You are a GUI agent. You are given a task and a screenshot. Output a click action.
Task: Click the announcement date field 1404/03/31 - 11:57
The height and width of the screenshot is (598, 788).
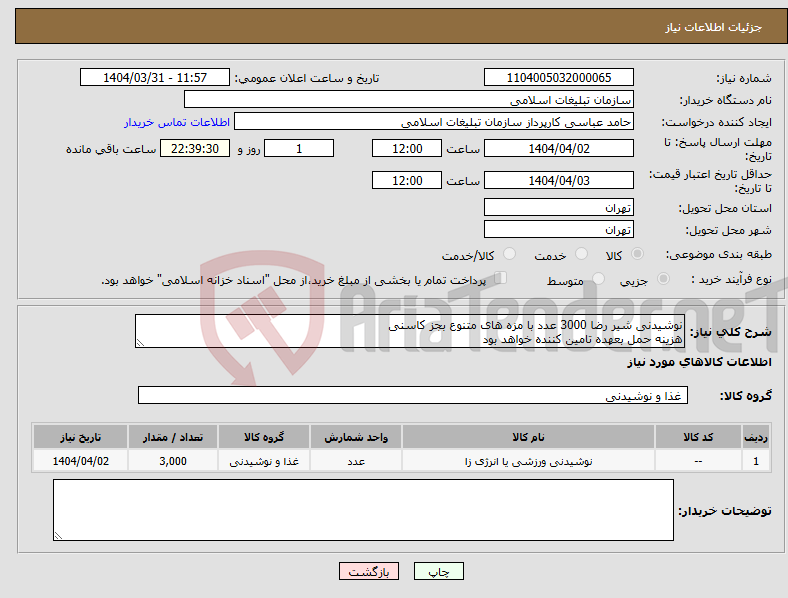pyautogui.click(x=155, y=77)
